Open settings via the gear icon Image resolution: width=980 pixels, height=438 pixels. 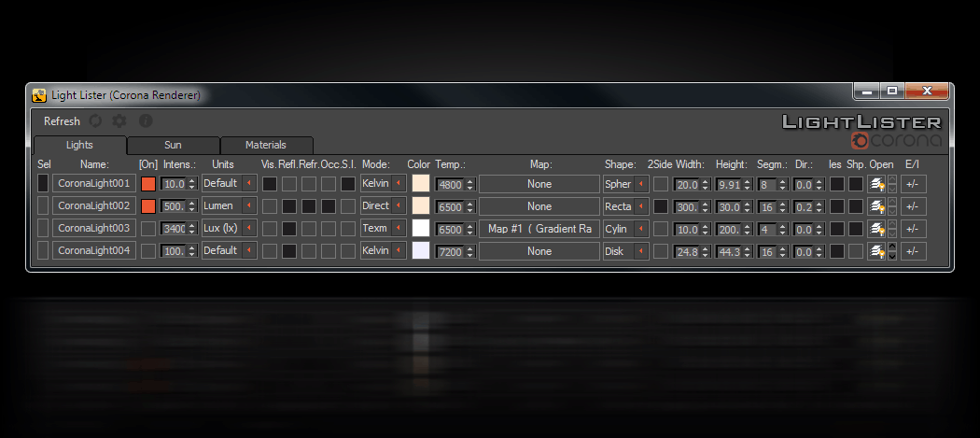(x=119, y=120)
